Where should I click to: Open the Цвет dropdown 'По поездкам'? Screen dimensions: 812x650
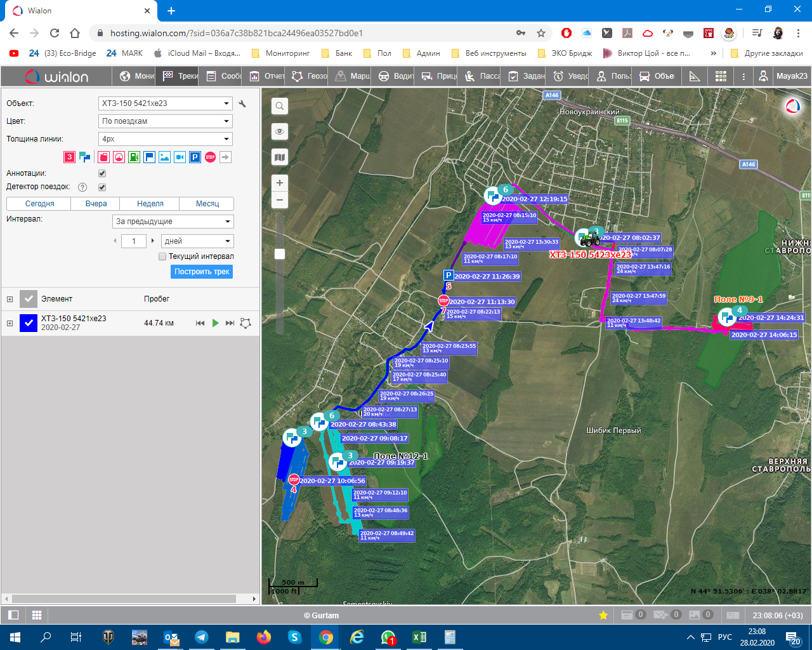[x=166, y=121]
